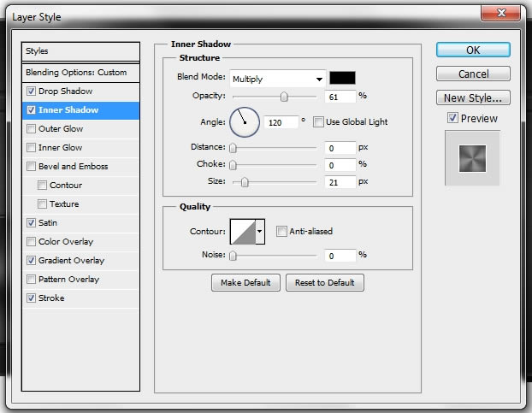532x413 pixels.
Task: Enable the Color Overlay checkbox
Action: point(31,242)
